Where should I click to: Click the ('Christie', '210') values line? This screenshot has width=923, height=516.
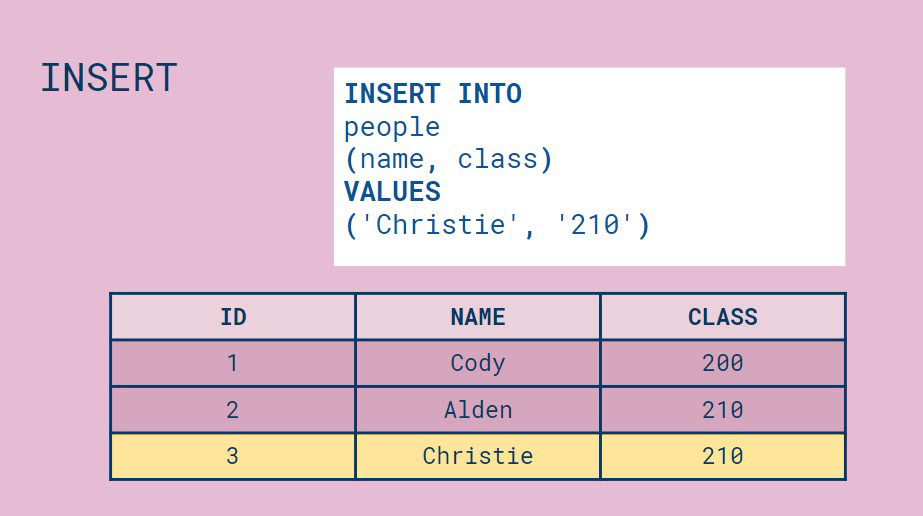(497, 225)
